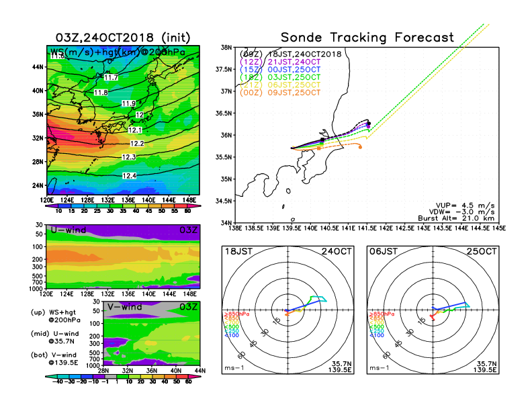Screen dimensions: 532x411
Task: Click the 03Z,24OCT2018 (init) heading
Action: 123,37
